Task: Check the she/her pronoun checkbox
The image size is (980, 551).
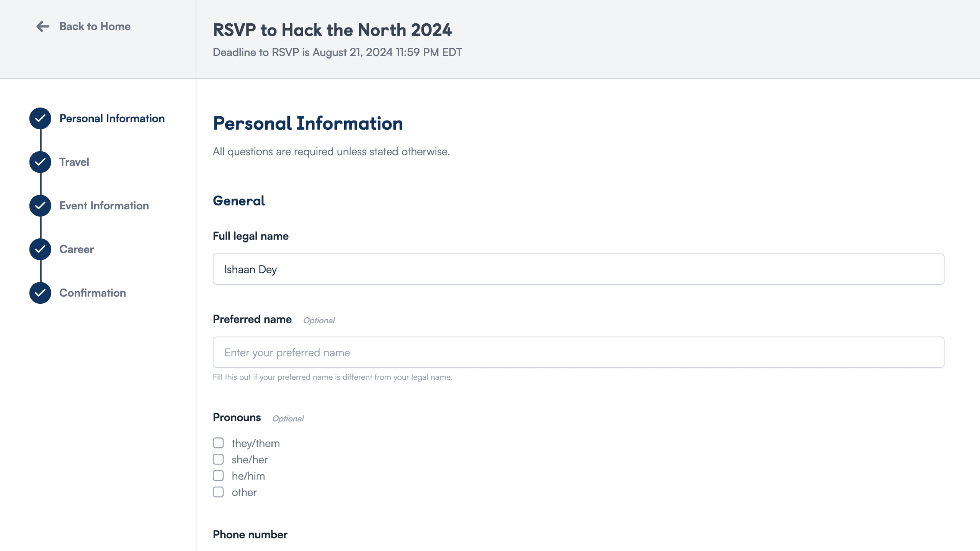Action: point(218,459)
